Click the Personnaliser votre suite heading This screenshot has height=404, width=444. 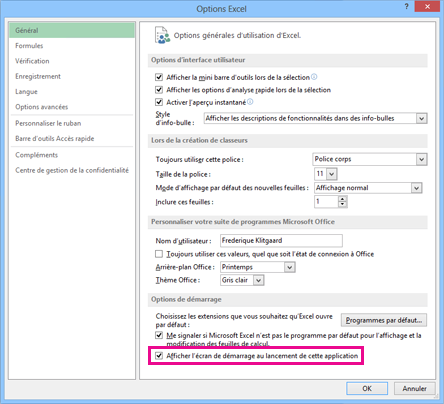243,222
